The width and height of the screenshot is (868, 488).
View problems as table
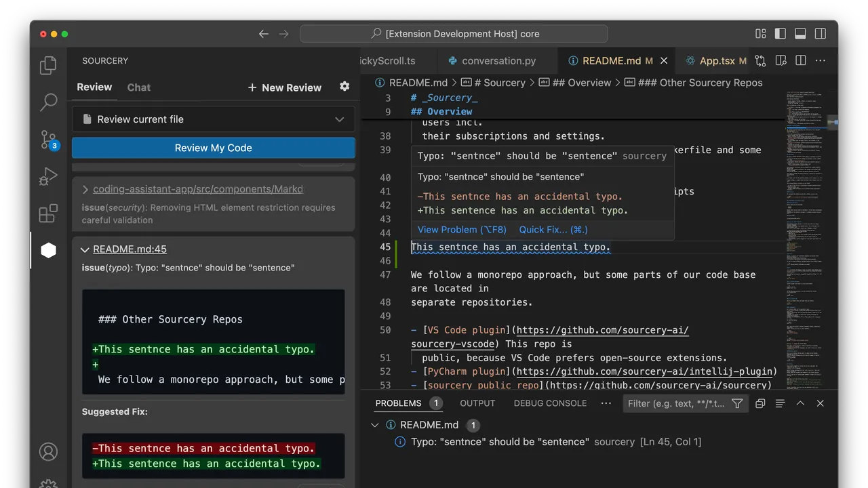tap(781, 403)
